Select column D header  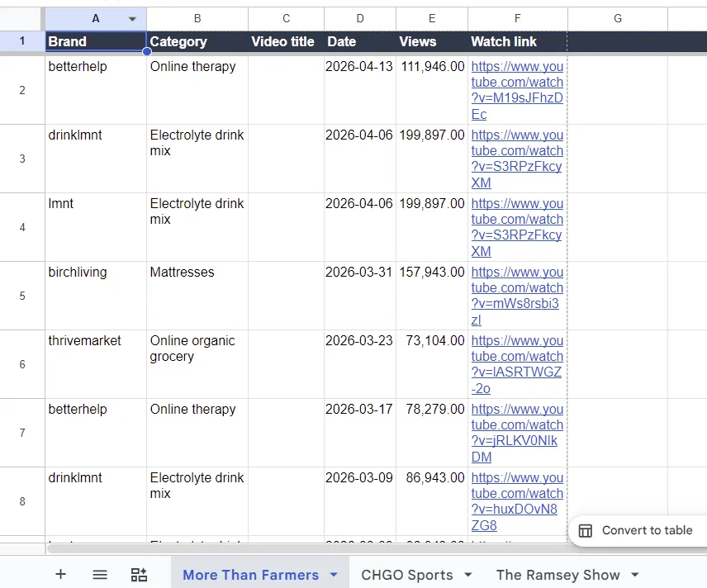pos(360,18)
